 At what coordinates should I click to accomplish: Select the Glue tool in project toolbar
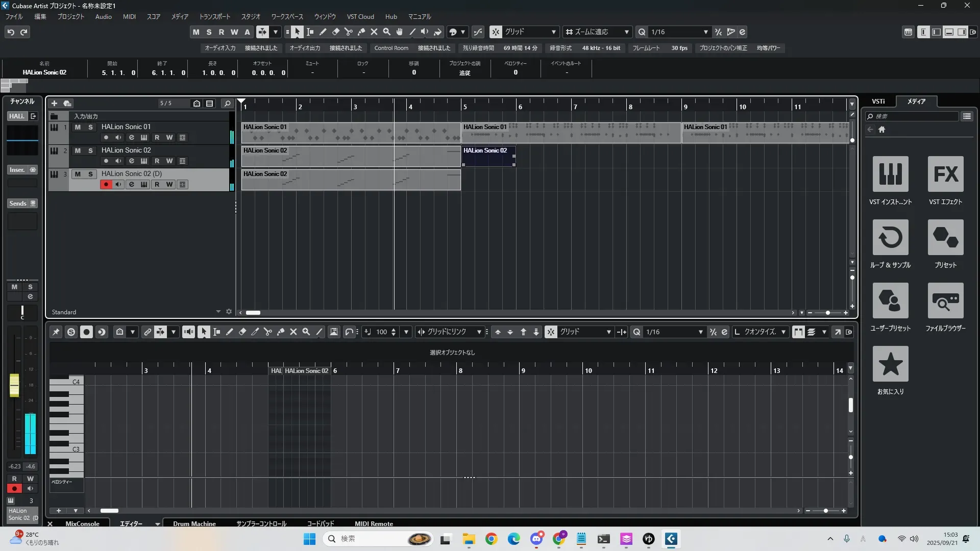tap(361, 32)
